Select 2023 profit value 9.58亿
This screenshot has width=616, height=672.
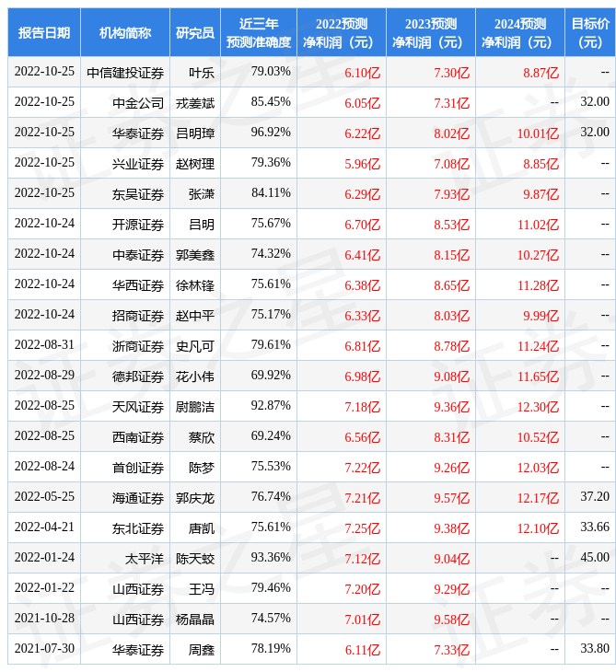click(451, 620)
